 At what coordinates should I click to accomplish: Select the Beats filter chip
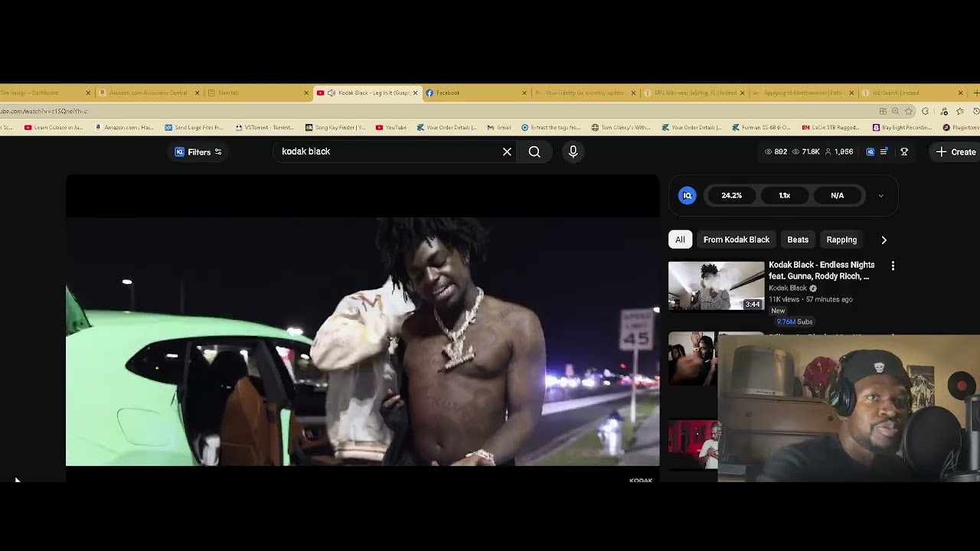pyautogui.click(x=798, y=240)
